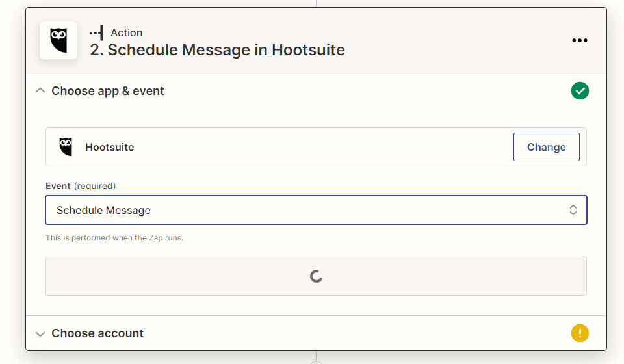Click the large Hootsuite owl logo

pos(58,40)
